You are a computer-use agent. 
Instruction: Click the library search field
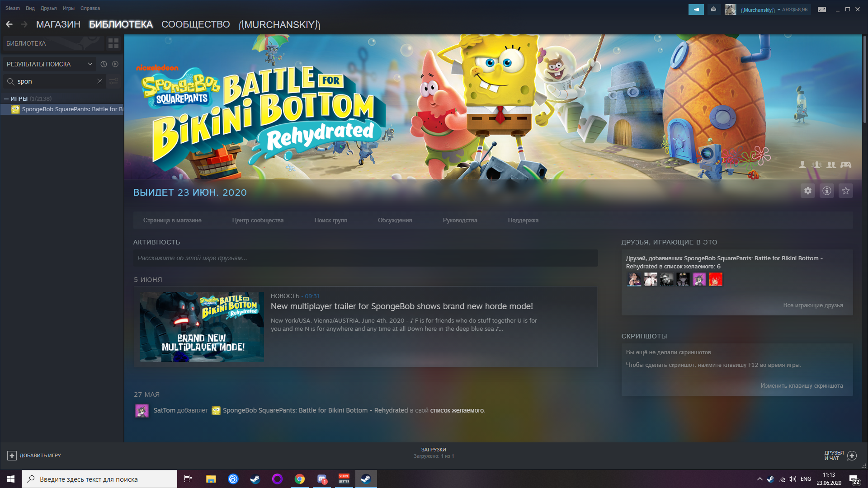pyautogui.click(x=55, y=81)
